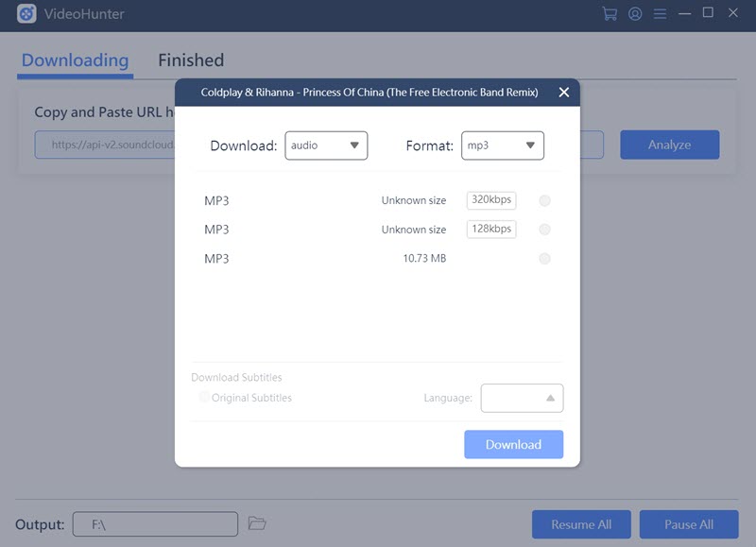Open the shopping cart icon
The width and height of the screenshot is (756, 547).
point(610,13)
